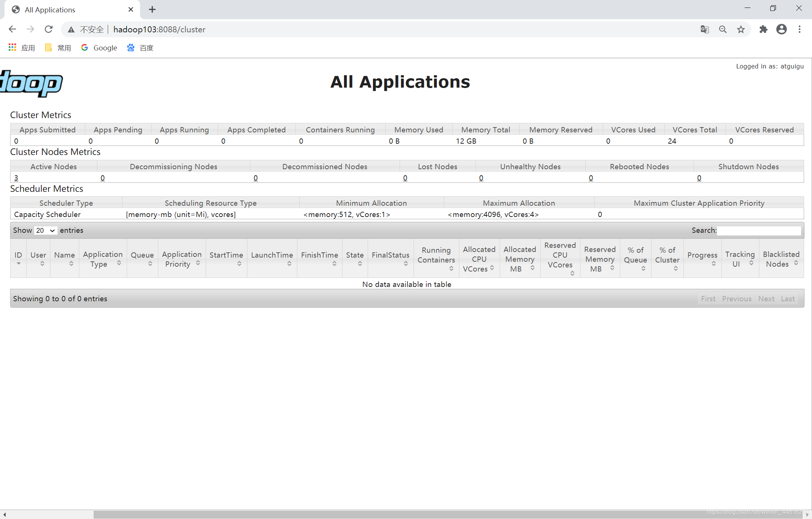Click the Next pagination button
The image size is (812, 519).
(766, 299)
